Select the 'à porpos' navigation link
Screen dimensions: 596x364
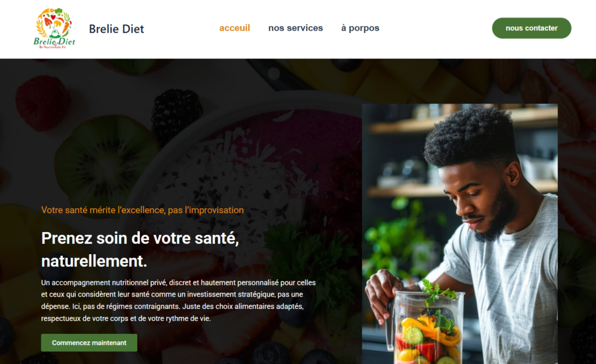click(x=360, y=28)
